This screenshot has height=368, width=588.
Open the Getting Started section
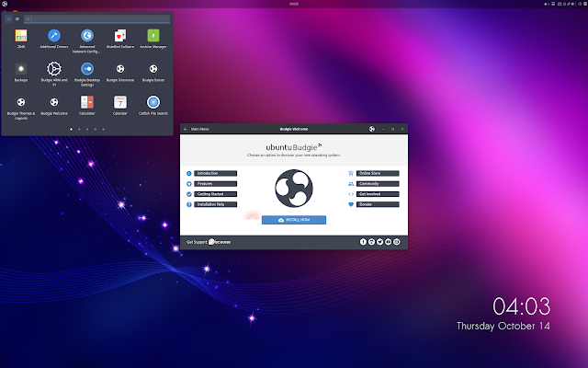[215, 194]
